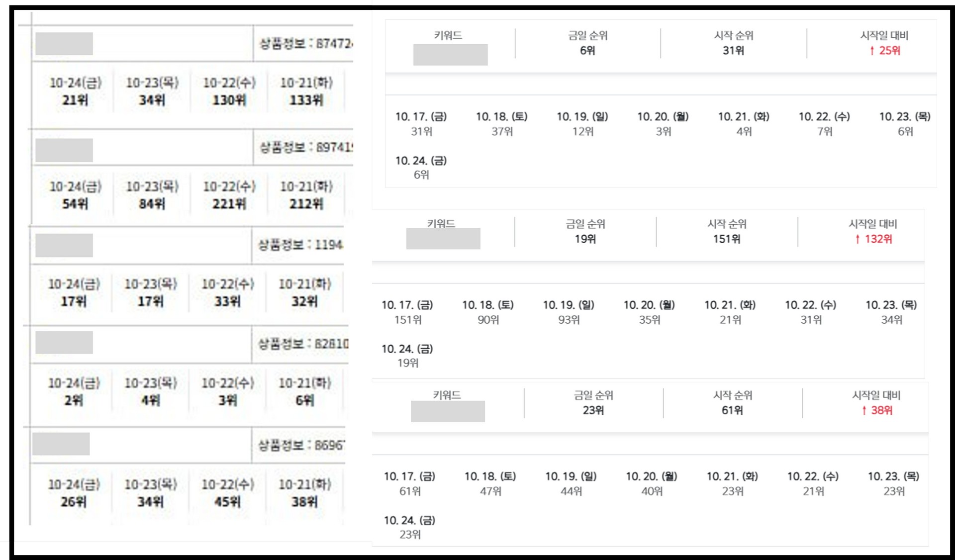This screenshot has height=560, width=955.
Task: Select the 상품정보 label starting with 82810
Action: [302, 344]
